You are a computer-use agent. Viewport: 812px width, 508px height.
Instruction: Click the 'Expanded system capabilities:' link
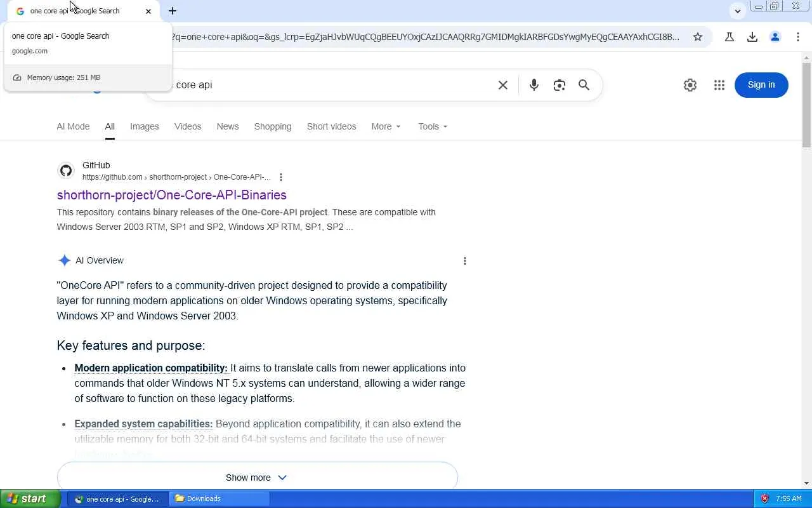coord(143,424)
